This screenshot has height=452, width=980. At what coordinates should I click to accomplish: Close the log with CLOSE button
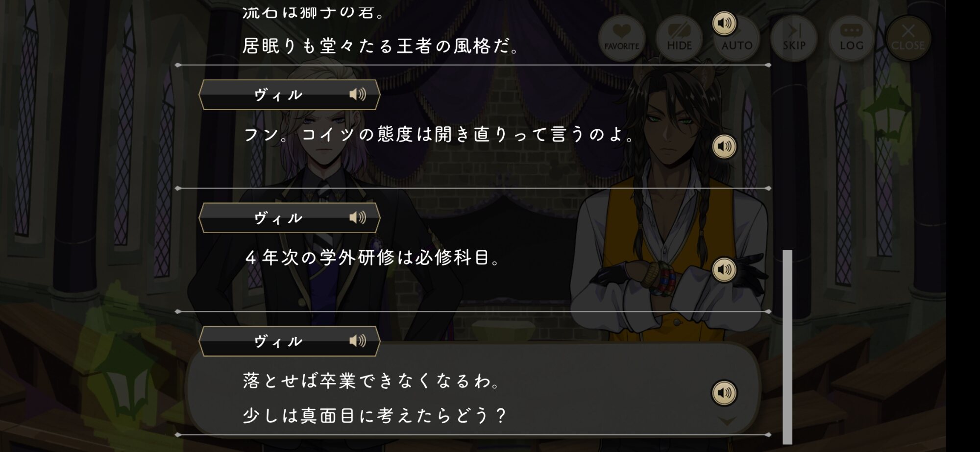908,38
